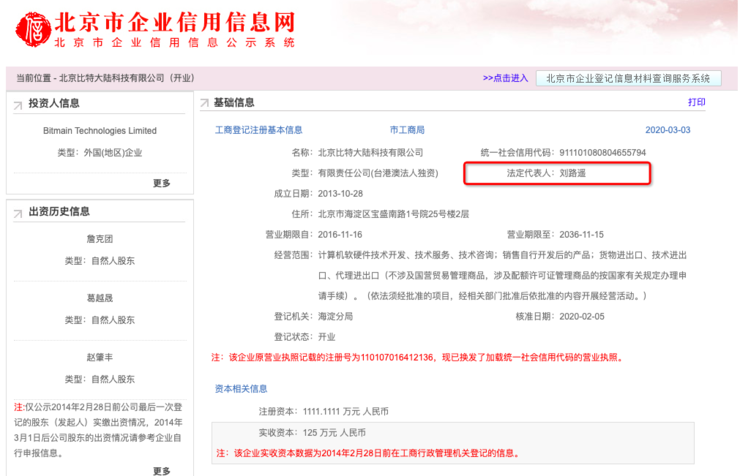Click company name 北京比特大陆科技有限公司 in 名称 row
Image resolution: width=740 pixels, height=476 pixels.
click(370, 152)
